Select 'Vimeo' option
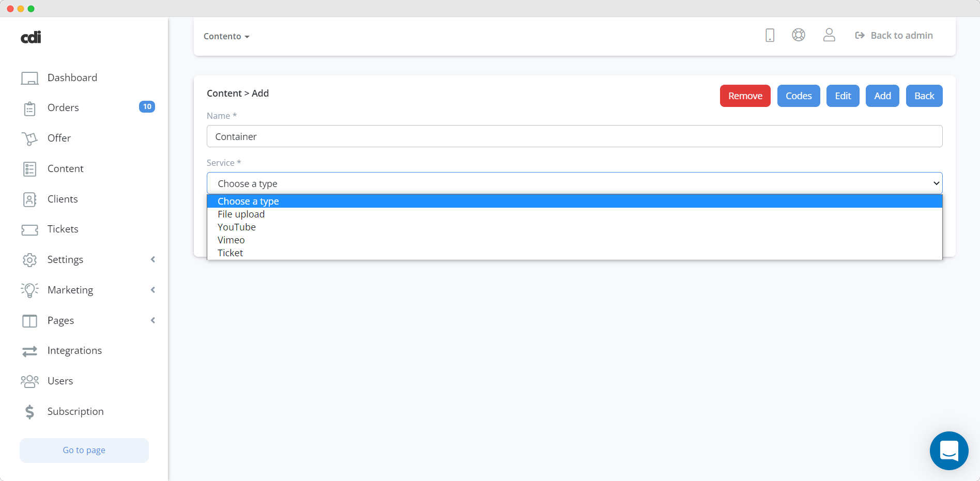Screen dimensions: 980x481 point(574,240)
